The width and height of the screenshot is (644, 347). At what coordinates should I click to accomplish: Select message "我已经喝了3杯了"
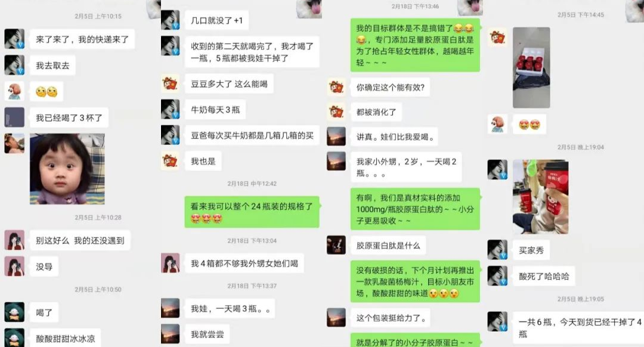tap(69, 118)
